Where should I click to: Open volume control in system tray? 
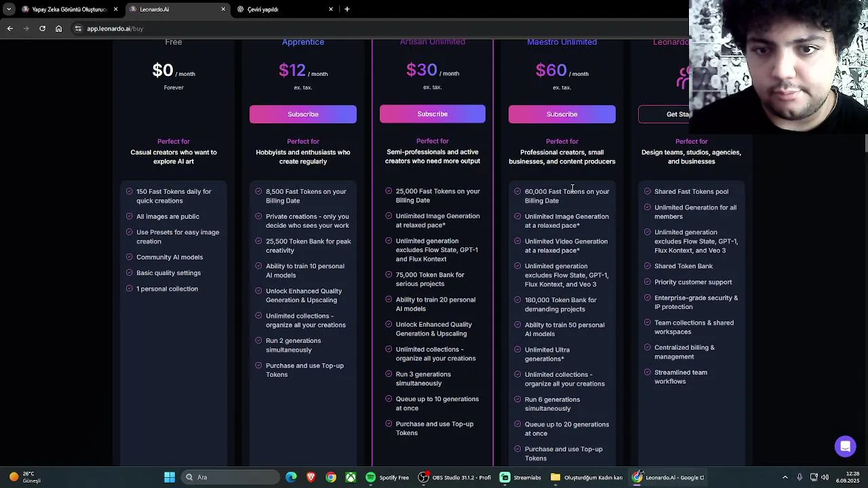pos(825,477)
